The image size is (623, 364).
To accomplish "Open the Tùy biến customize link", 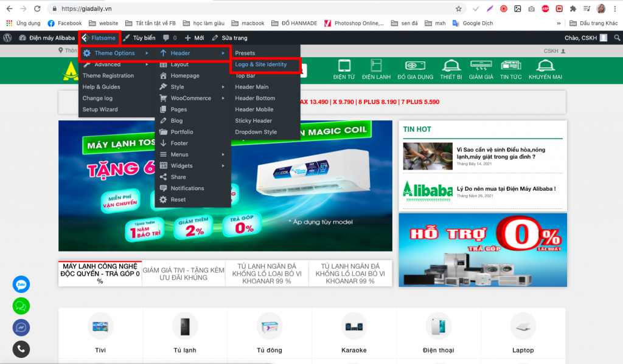I will pos(139,38).
